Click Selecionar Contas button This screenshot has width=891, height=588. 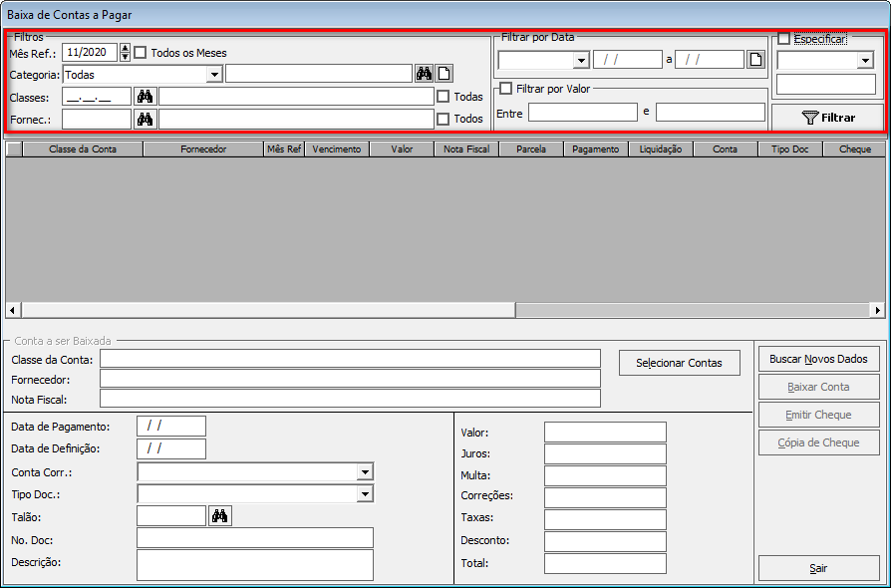pos(680,363)
